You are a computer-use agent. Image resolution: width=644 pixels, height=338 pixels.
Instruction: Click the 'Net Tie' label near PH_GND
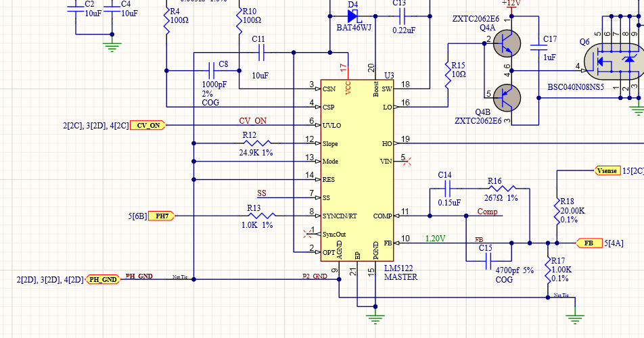180,277
